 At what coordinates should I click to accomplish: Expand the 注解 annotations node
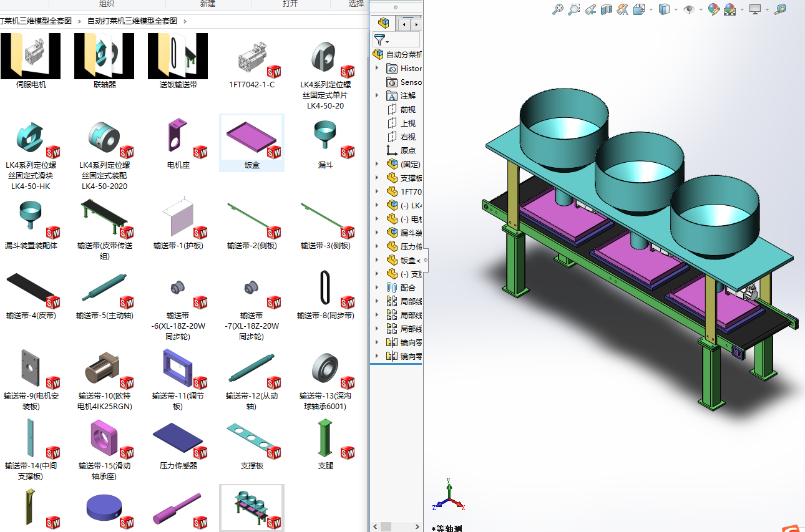point(377,95)
